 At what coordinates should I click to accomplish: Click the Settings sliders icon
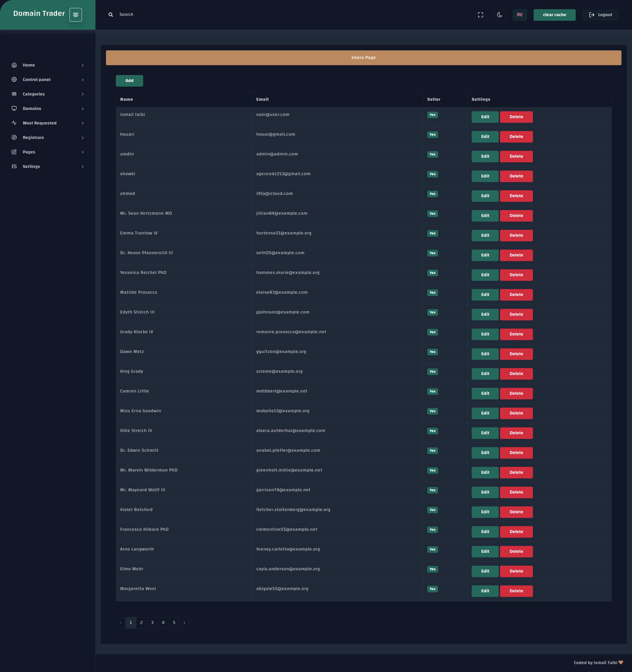(x=14, y=167)
